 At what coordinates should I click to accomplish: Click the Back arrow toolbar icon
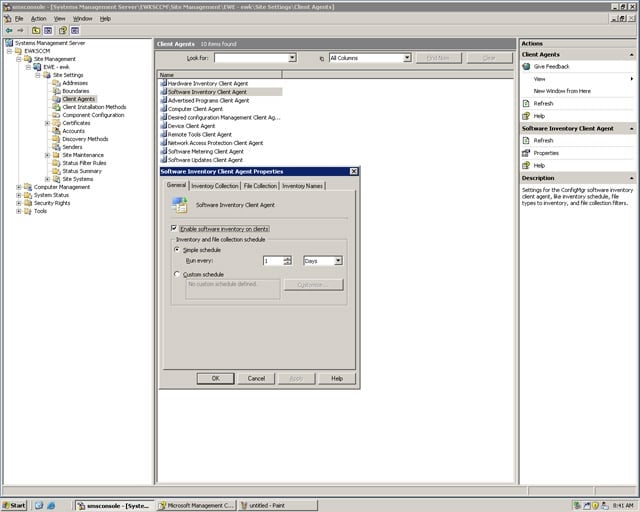[9, 31]
